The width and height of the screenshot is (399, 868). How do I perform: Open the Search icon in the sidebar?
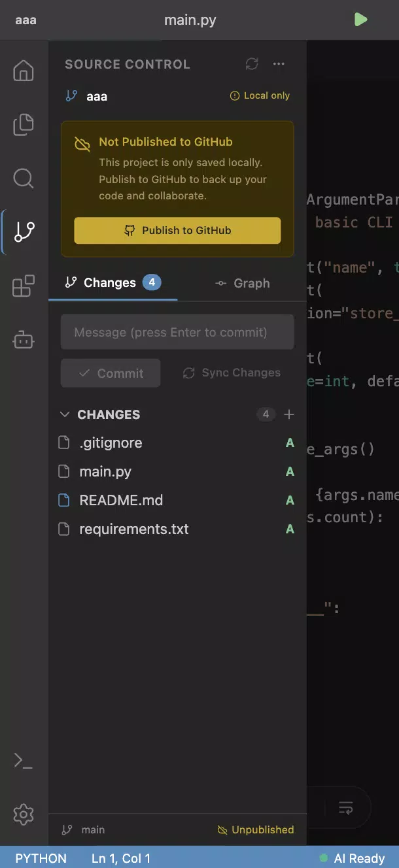[24, 178]
